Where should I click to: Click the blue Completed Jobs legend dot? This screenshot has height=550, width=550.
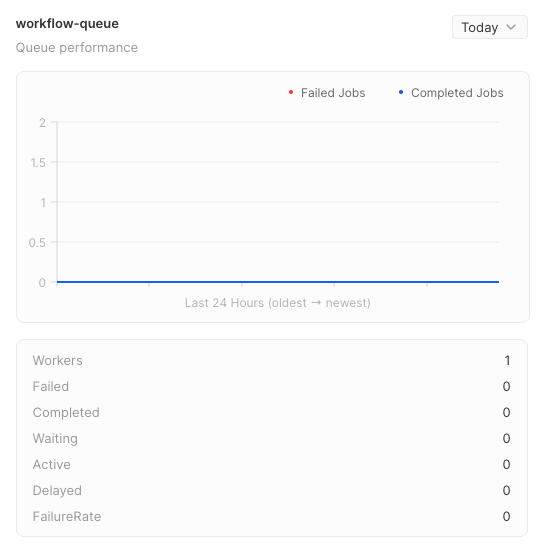401,92
